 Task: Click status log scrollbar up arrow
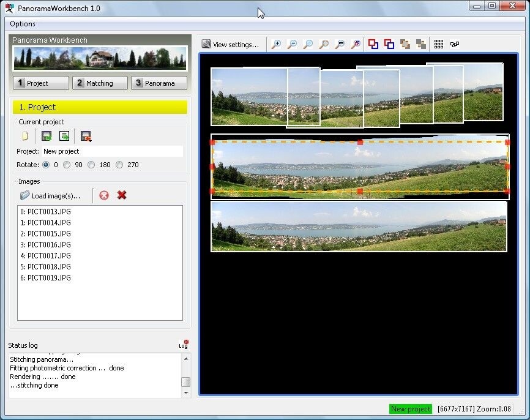186,359
